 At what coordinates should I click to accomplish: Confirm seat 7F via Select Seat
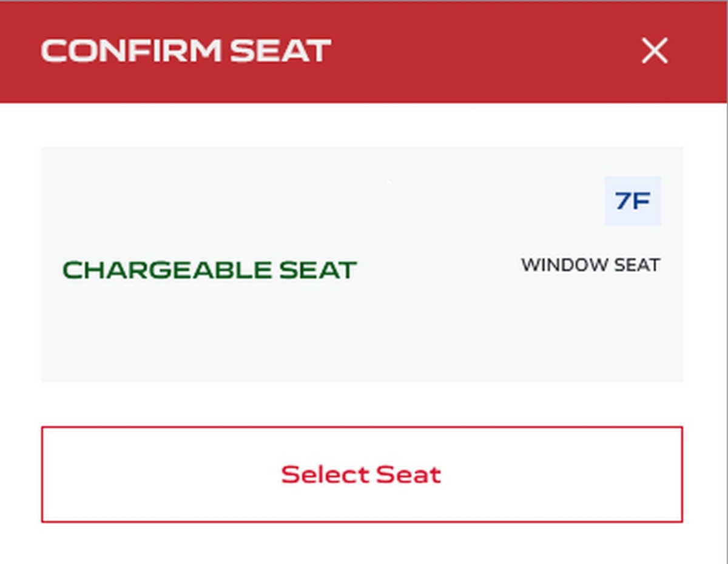click(x=362, y=474)
